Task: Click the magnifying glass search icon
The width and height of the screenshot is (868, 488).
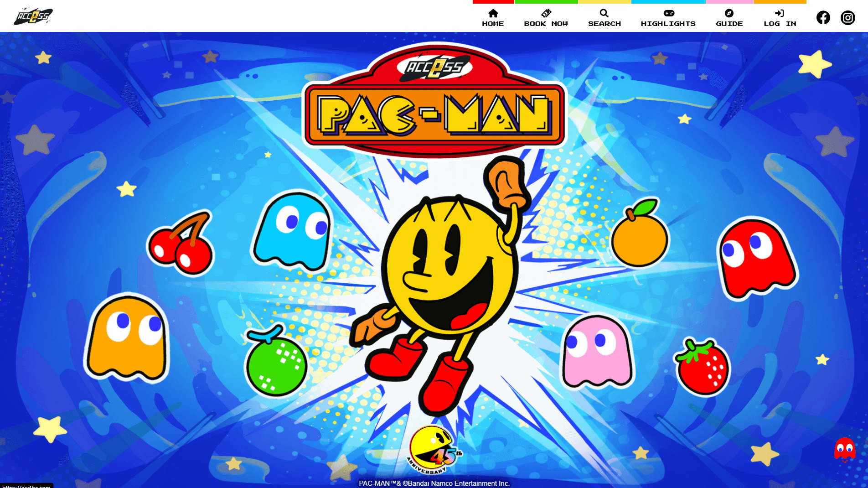Action: tap(604, 13)
